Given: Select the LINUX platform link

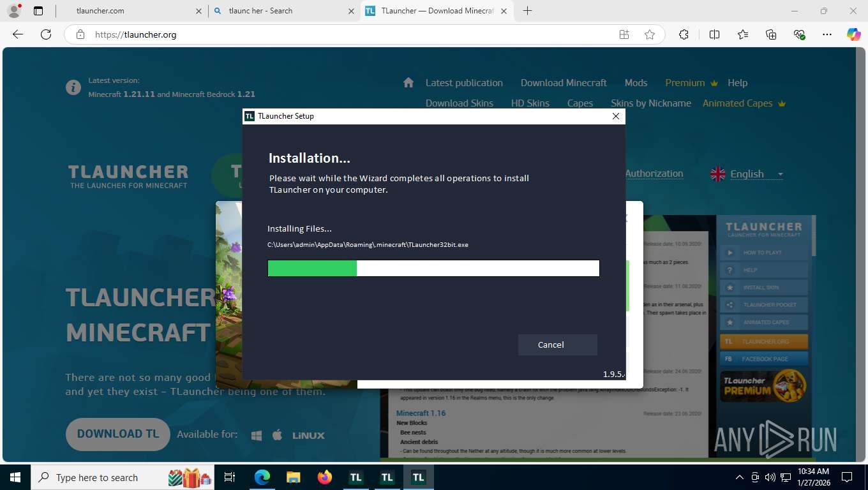Looking at the screenshot, I should tap(308, 435).
